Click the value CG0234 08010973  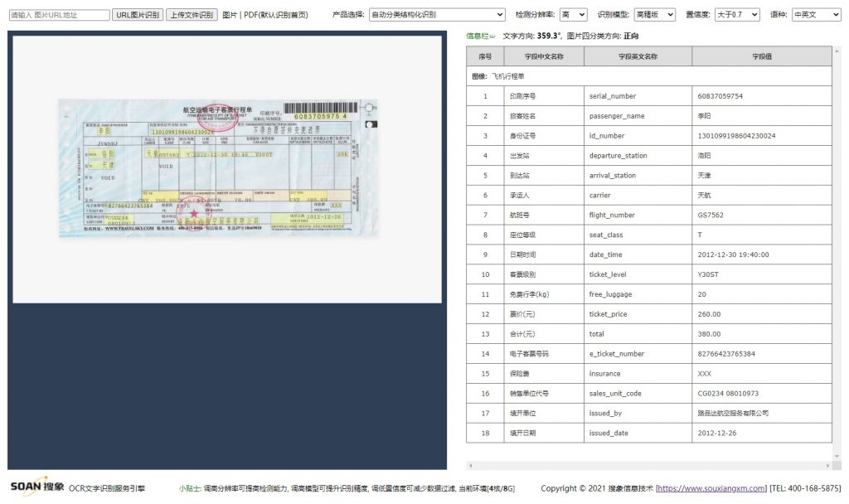point(728,394)
